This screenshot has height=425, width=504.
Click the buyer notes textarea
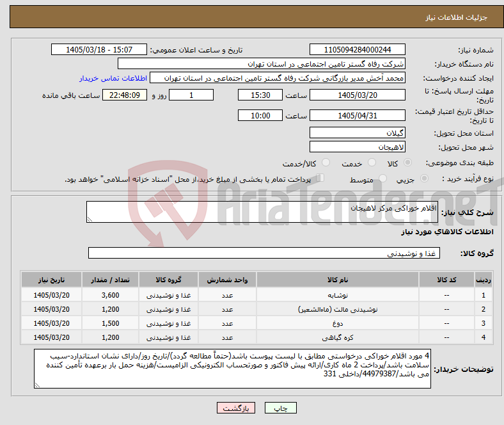(x=232, y=369)
